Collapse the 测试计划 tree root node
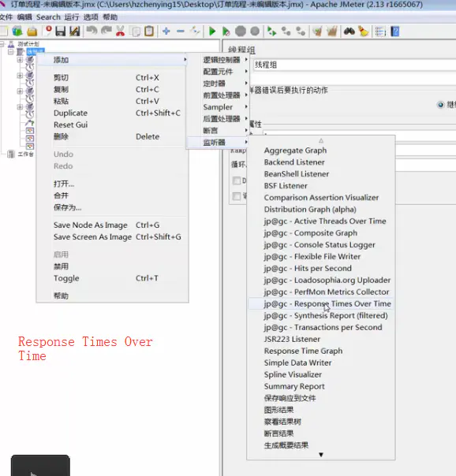Image resolution: width=456 pixels, height=476 pixels. point(2,44)
